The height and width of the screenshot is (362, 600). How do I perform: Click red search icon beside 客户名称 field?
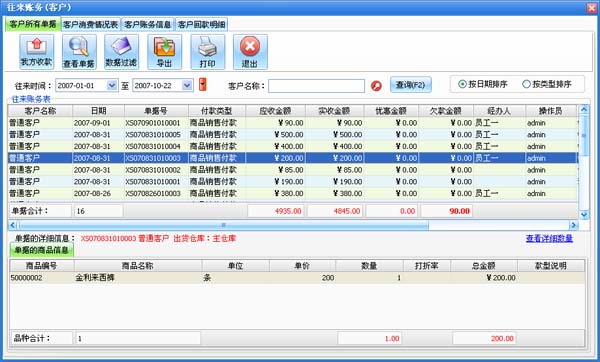point(376,86)
